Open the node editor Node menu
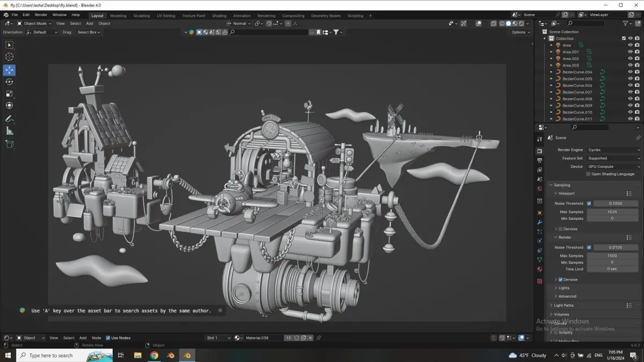The height and width of the screenshot is (362, 644). coord(97,338)
